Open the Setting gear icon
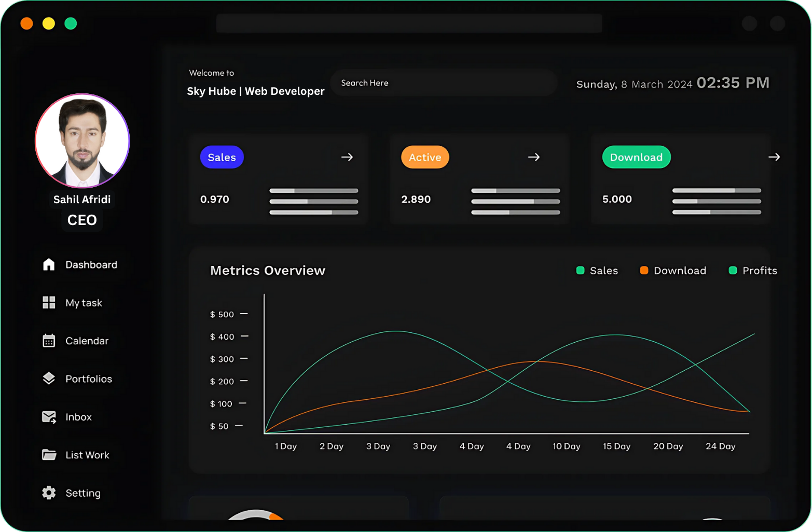The width and height of the screenshot is (812, 532). (x=49, y=493)
